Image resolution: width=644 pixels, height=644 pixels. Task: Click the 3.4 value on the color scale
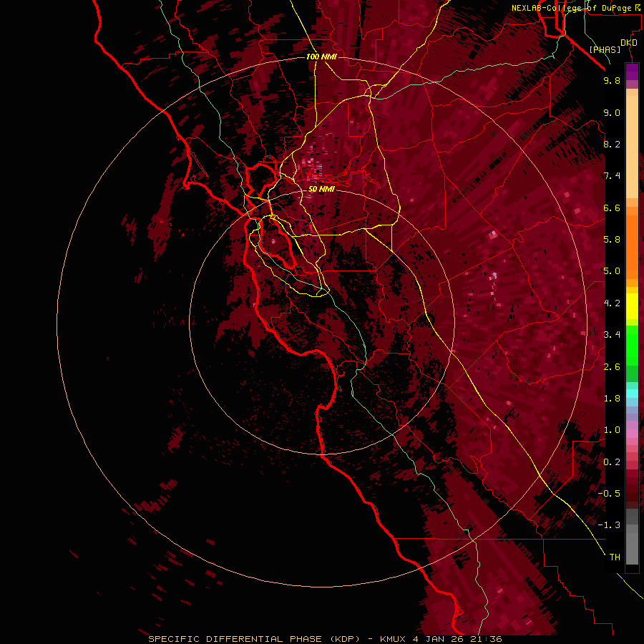point(612,335)
